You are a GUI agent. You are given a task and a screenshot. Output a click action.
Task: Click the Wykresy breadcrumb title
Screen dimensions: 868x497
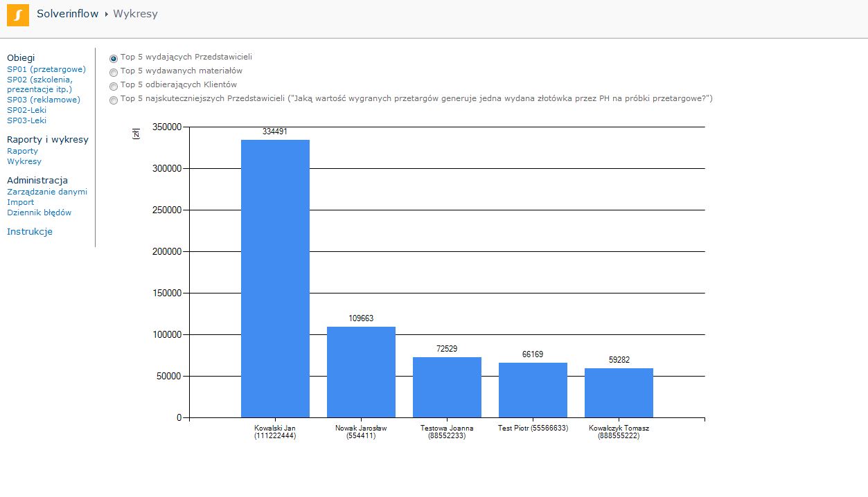coord(135,14)
